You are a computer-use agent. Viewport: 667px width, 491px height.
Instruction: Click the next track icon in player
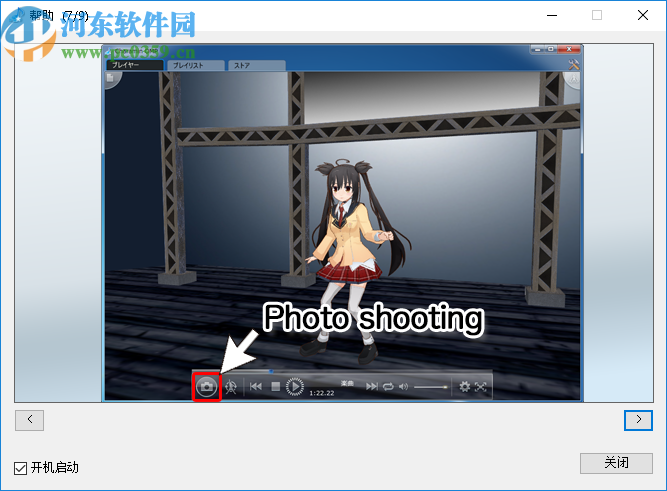pyautogui.click(x=371, y=386)
